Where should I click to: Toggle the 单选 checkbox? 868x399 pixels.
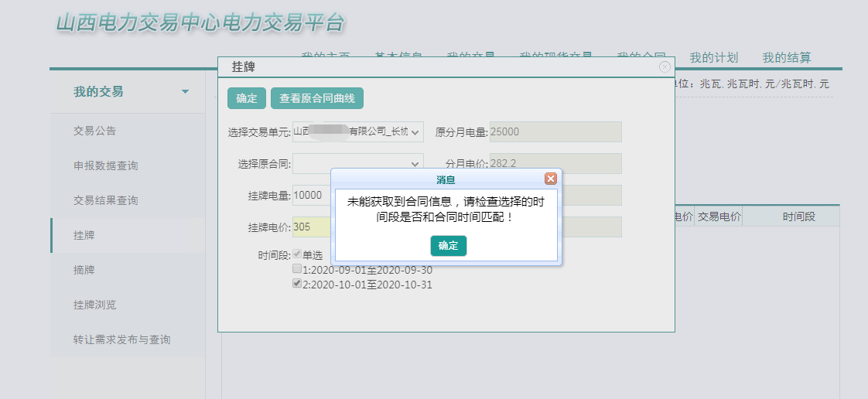[x=297, y=254]
